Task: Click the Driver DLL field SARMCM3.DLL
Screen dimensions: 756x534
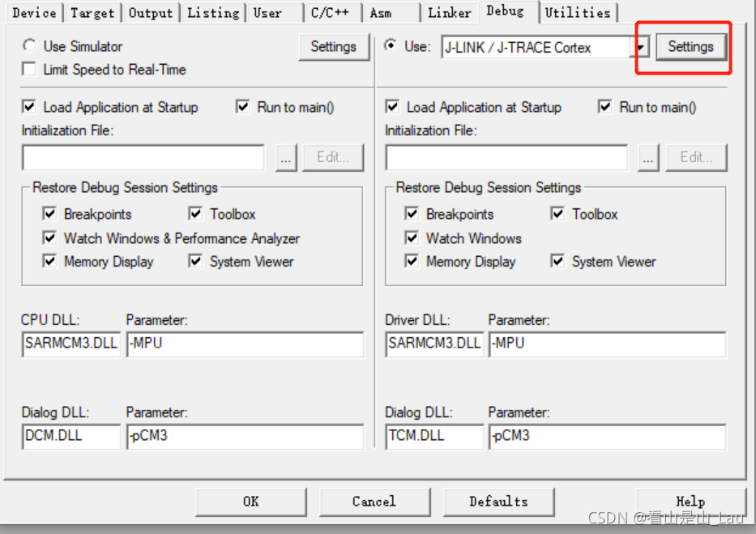Action: pos(434,344)
